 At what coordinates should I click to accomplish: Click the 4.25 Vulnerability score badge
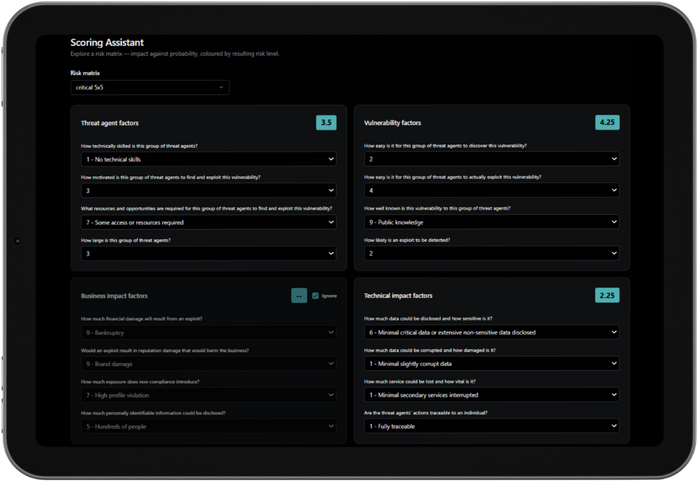pos(607,122)
